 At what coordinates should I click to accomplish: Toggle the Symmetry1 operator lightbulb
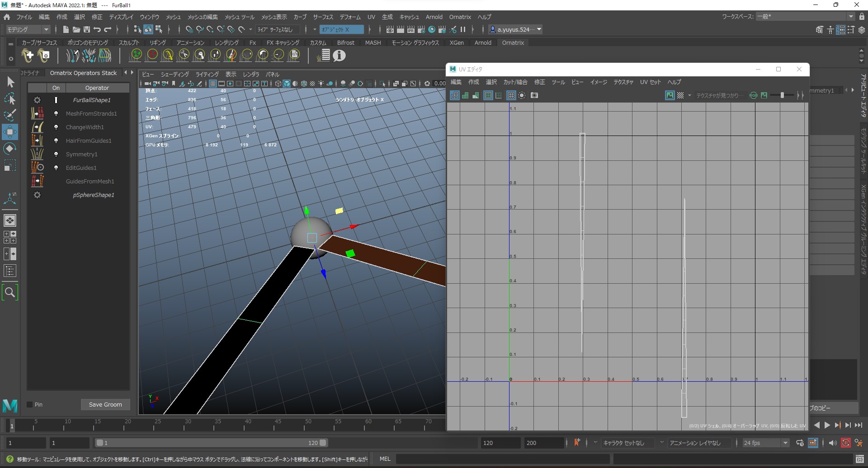(x=56, y=154)
